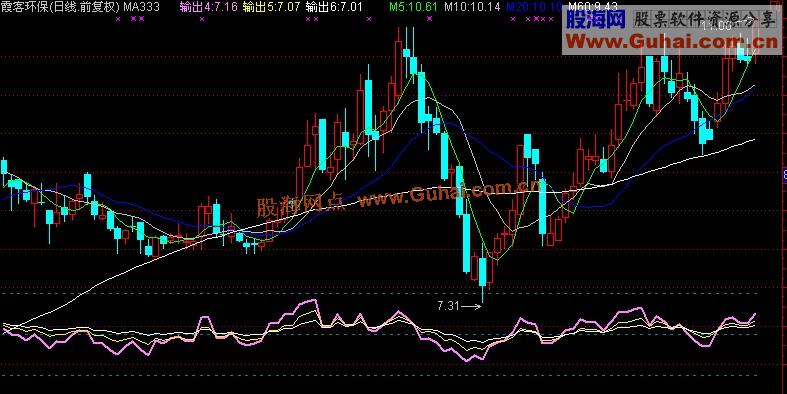
Task: Click the cyan candle at the chart's highest peak
Action: [x=407, y=53]
